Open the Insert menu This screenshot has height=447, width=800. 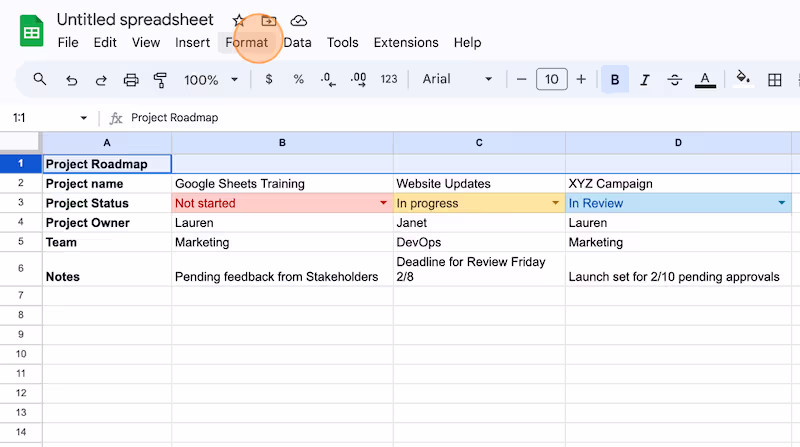192,42
